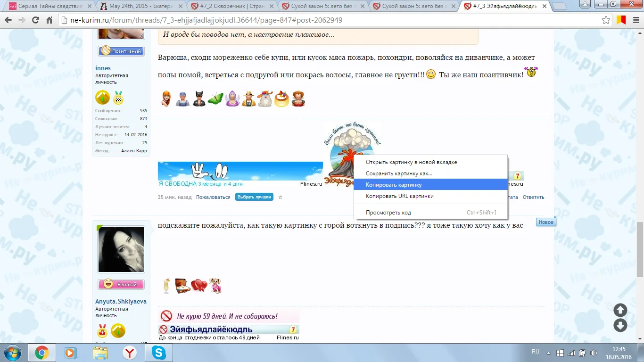Choose 'Сохранить картинку как...'
The image size is (644, 362).
[430, 173]
